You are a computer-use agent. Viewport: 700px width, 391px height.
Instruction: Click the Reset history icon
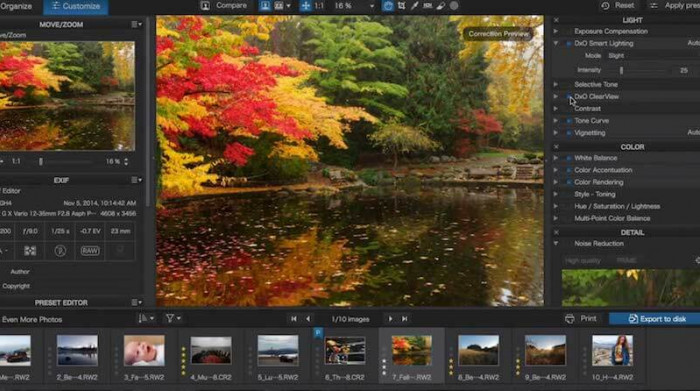(605, 6)
